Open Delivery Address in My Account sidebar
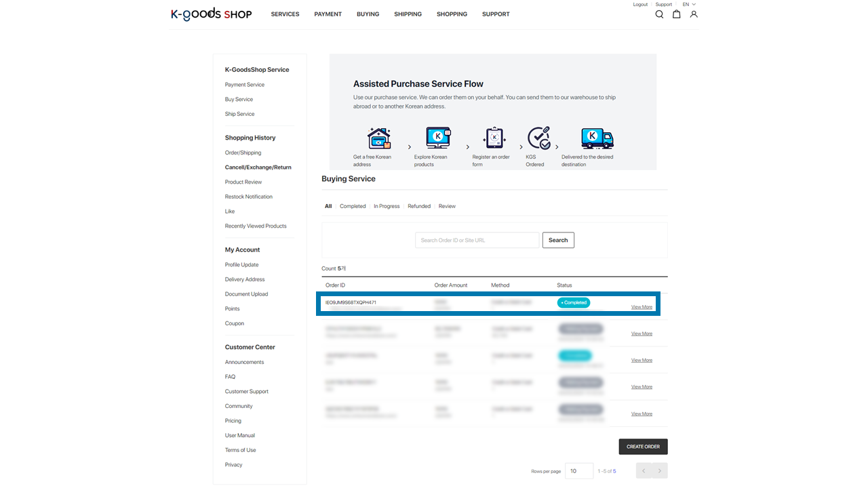Viewport: 868px width, 488px height. [x=245, y=279]
